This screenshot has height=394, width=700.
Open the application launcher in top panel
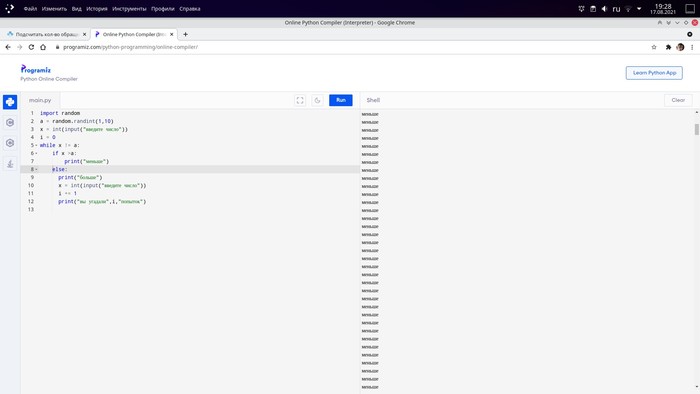click(x=9, y=8)
